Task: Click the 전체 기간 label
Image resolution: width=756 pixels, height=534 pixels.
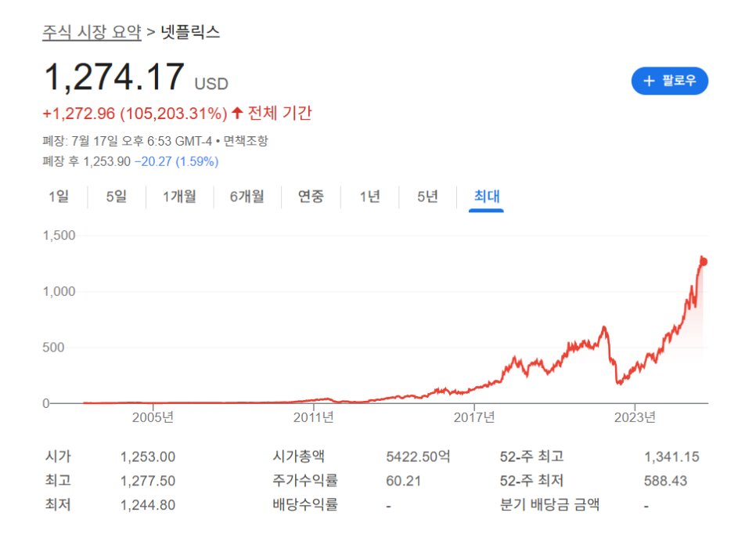Action: 279,114
